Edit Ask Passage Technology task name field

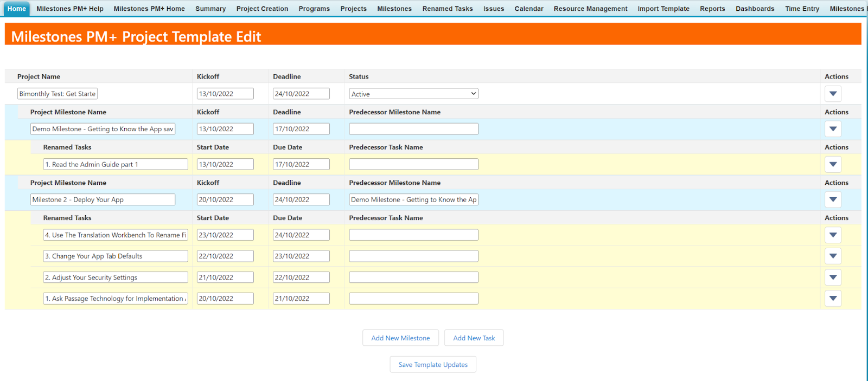click(x=116, y=298)
